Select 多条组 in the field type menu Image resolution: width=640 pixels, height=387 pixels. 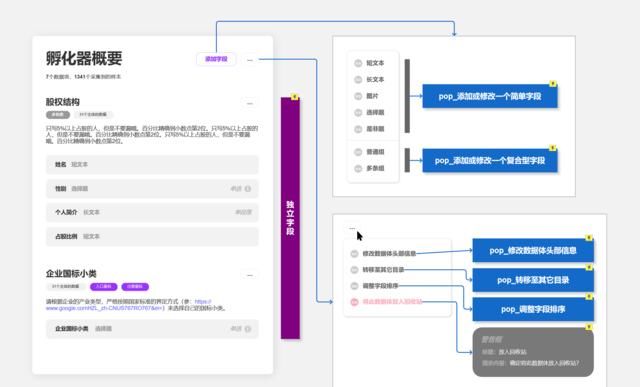tap(375, 168)
